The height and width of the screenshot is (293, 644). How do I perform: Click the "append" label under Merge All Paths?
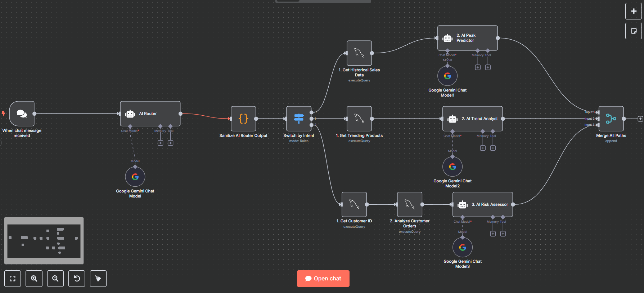tap(611, 141)
